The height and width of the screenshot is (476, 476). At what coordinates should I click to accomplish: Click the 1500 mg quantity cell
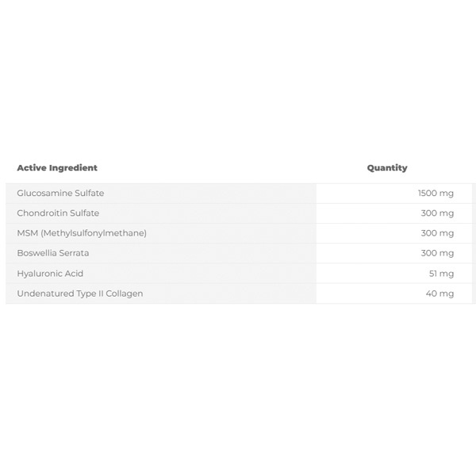coord(436,193)
